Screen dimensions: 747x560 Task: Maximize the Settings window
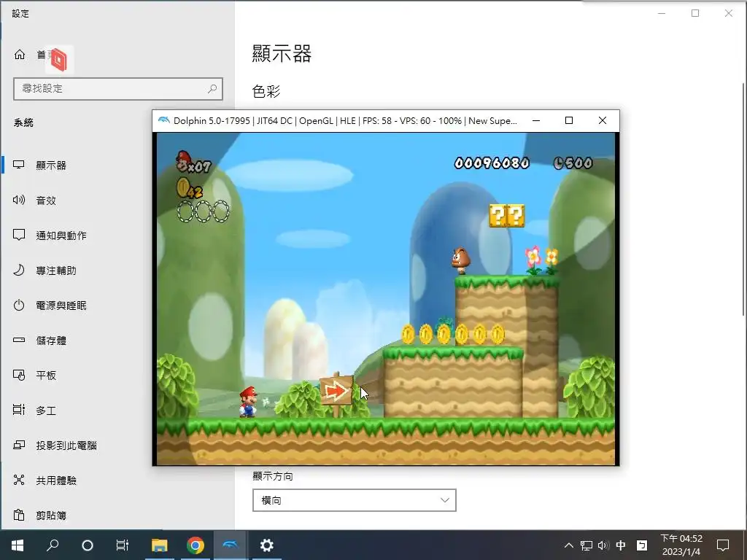pos(695,13)
